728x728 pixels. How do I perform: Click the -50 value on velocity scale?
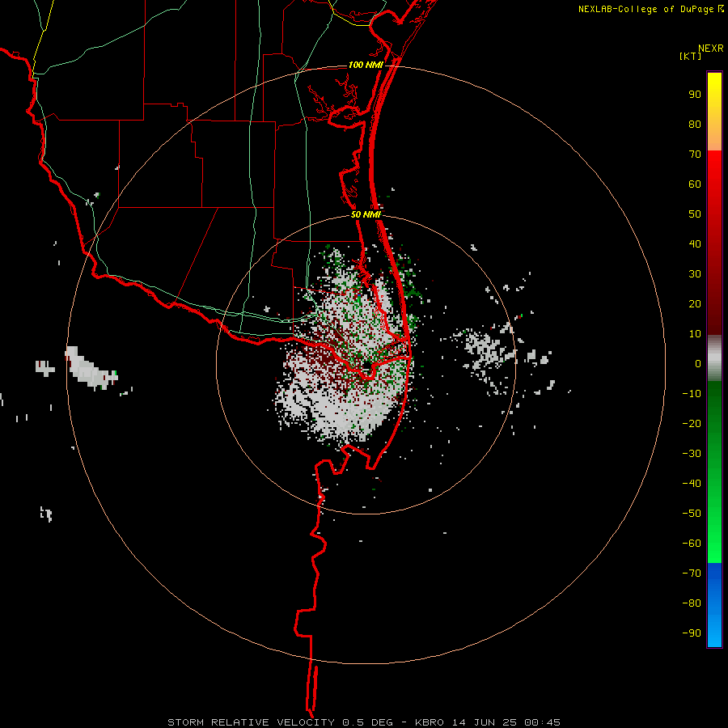(x=692, y=514)
